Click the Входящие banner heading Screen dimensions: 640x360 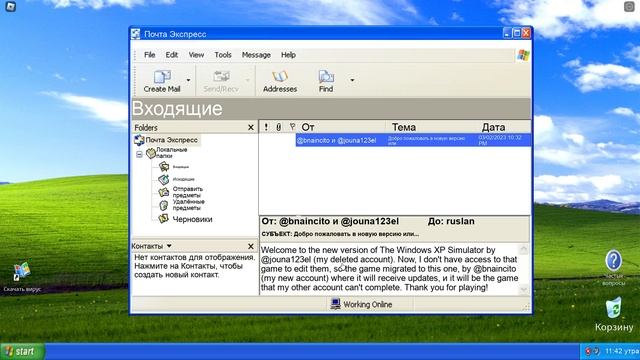tap(177, 109)
